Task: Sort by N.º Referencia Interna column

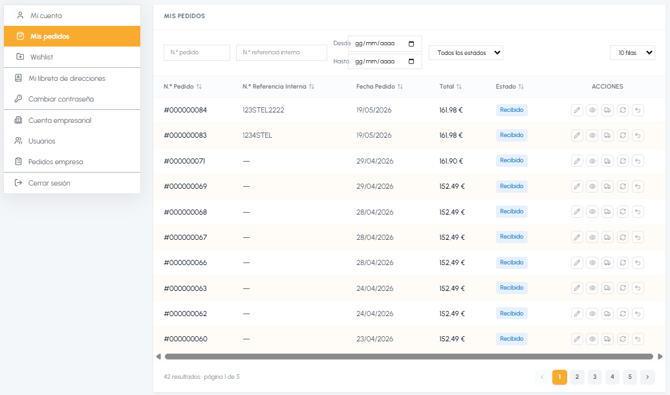Action: tap(311, 87)
